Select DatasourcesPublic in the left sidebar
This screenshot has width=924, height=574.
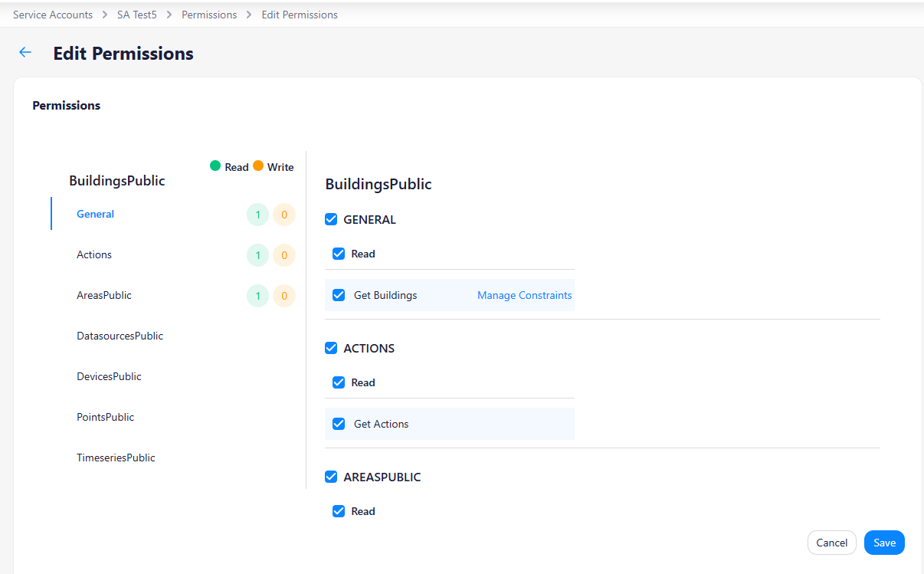pyautogui.click(x=120, y=336)
